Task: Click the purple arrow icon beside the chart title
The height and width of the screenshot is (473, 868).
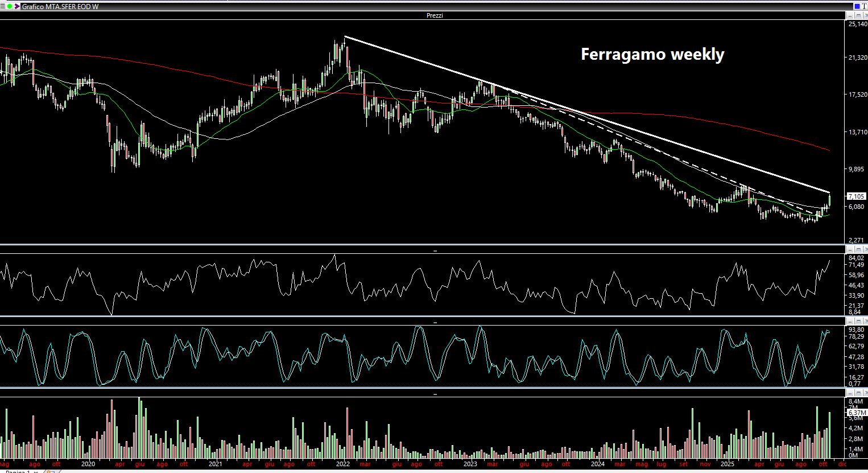Action: coord(17,6)
